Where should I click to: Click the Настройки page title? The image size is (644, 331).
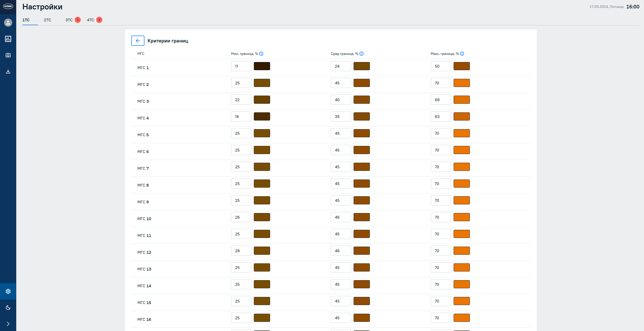click(42, 7)
